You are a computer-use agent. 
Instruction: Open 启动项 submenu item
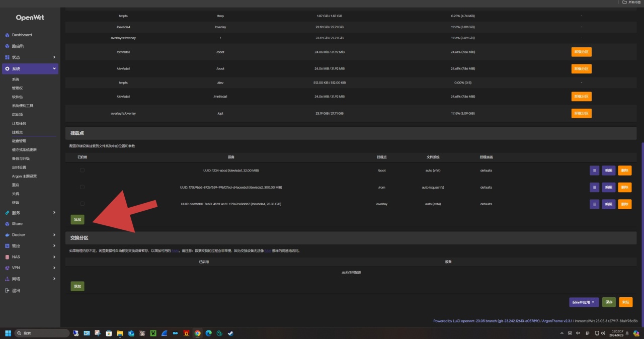pyautogui.click(x=18, y=115)
